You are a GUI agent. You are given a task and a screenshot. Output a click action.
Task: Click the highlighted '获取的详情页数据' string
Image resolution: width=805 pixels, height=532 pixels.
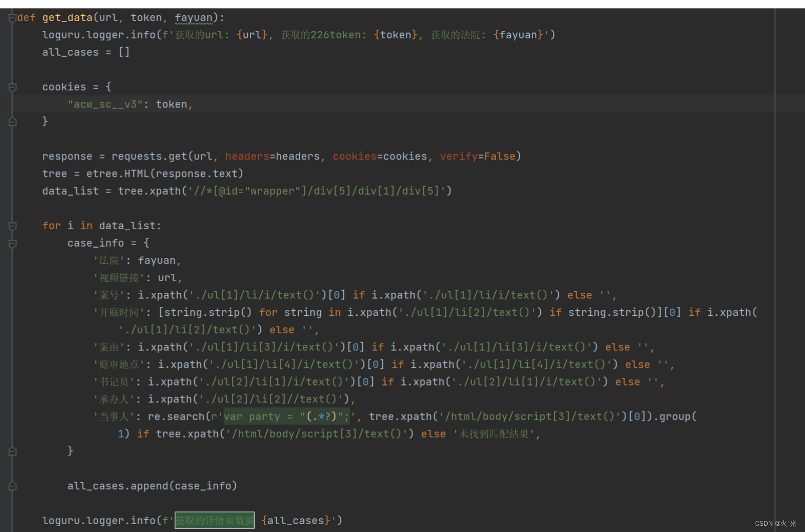coord(214,520)
